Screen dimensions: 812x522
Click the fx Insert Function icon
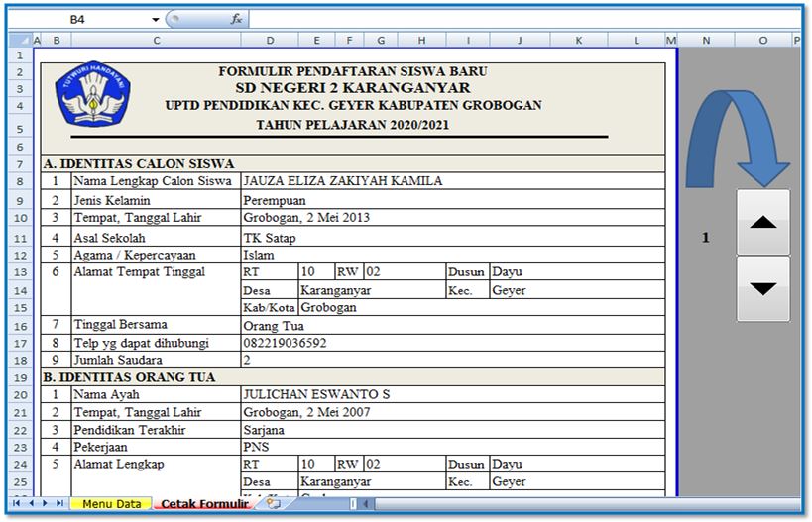click(236, 19)
